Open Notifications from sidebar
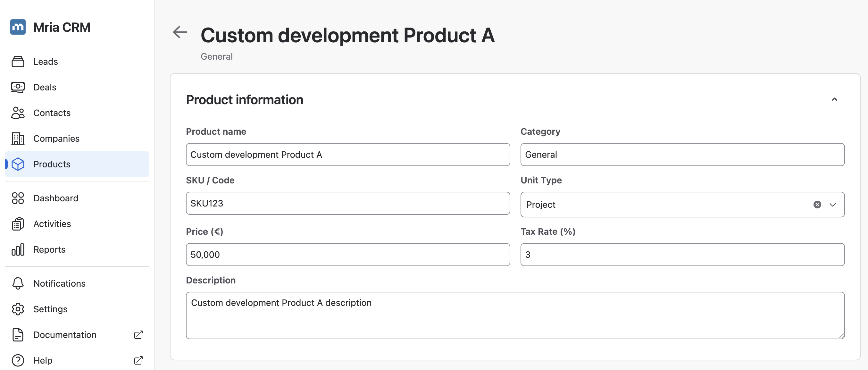The width and height of the screenshot is (868, 370). 77,283
